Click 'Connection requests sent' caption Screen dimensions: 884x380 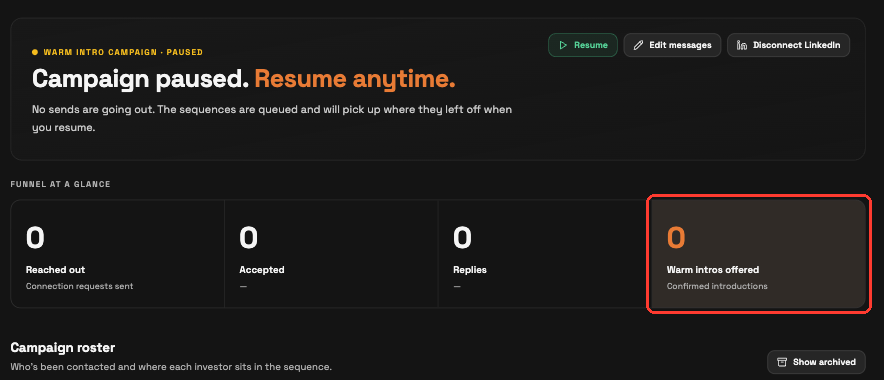tap(79, 286)
